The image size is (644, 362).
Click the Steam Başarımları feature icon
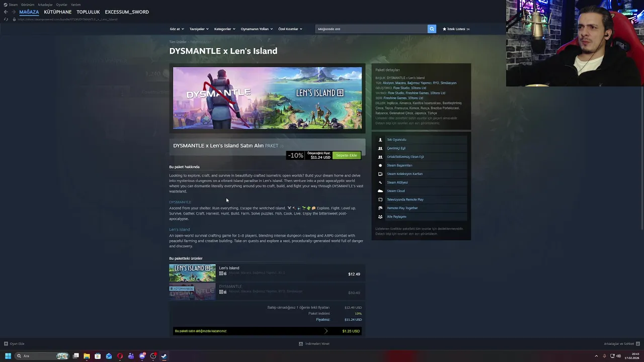coord(380,165)
